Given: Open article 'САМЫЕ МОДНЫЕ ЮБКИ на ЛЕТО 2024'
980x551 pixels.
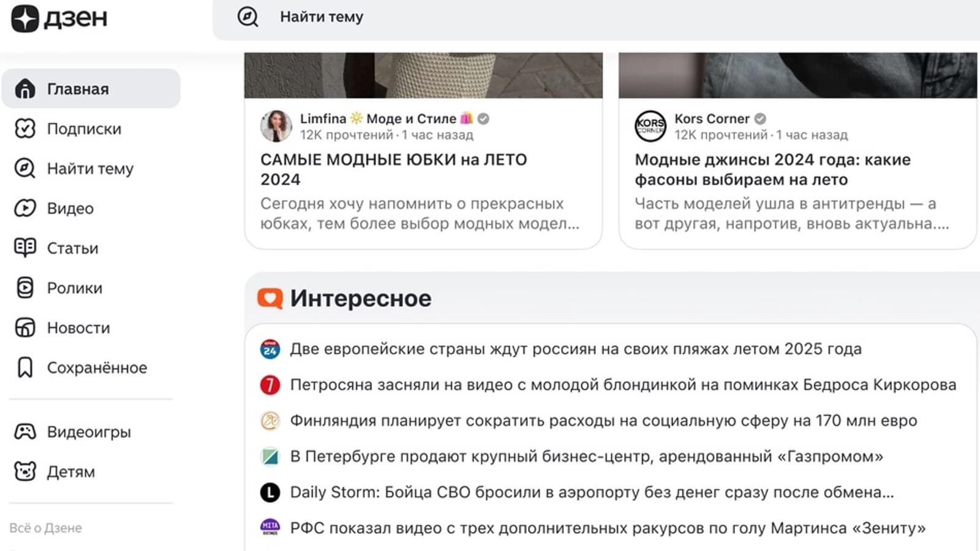Looking at the screenshot, I should (394, 170).
